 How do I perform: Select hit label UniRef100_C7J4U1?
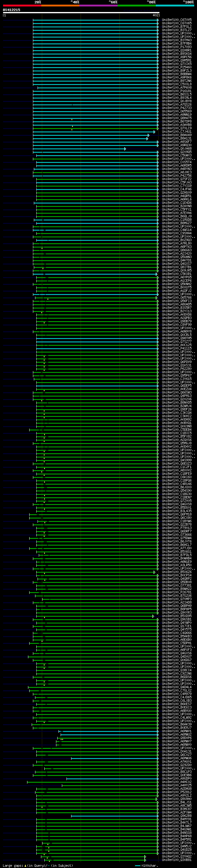177,132
